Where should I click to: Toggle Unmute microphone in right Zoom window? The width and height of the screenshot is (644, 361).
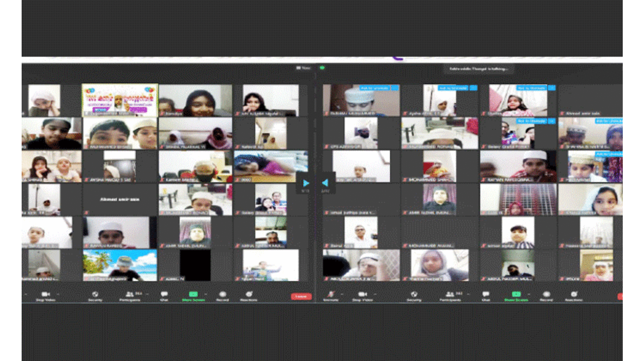[331, 295]
